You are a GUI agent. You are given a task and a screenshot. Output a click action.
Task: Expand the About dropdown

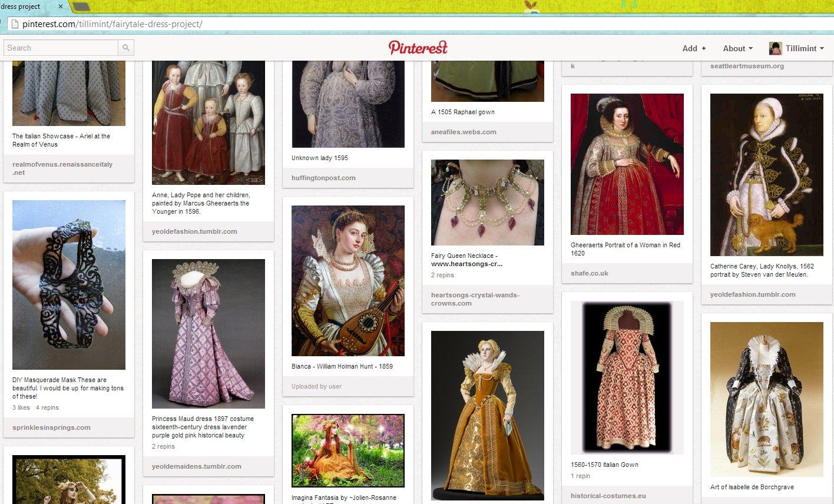(737, 48)
